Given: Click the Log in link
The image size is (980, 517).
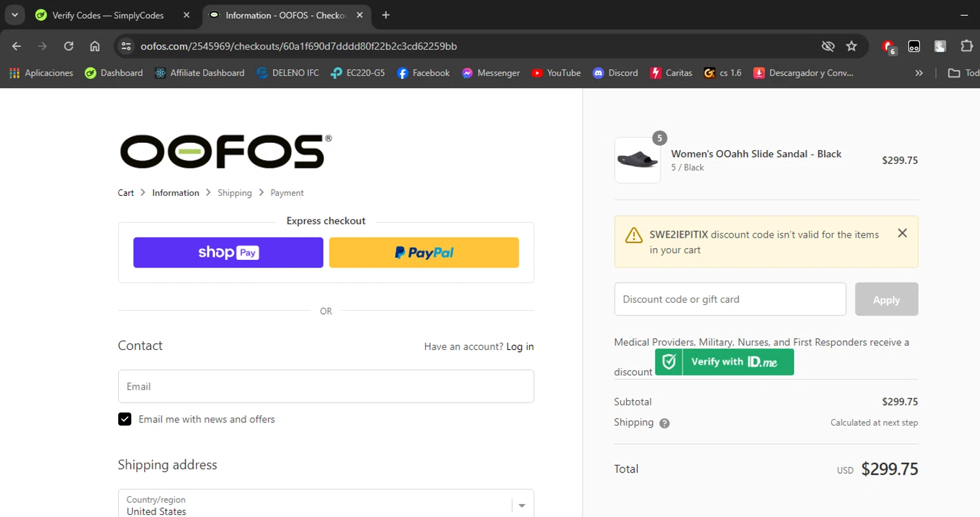Looking at the screenshot, I should point(520,347).
